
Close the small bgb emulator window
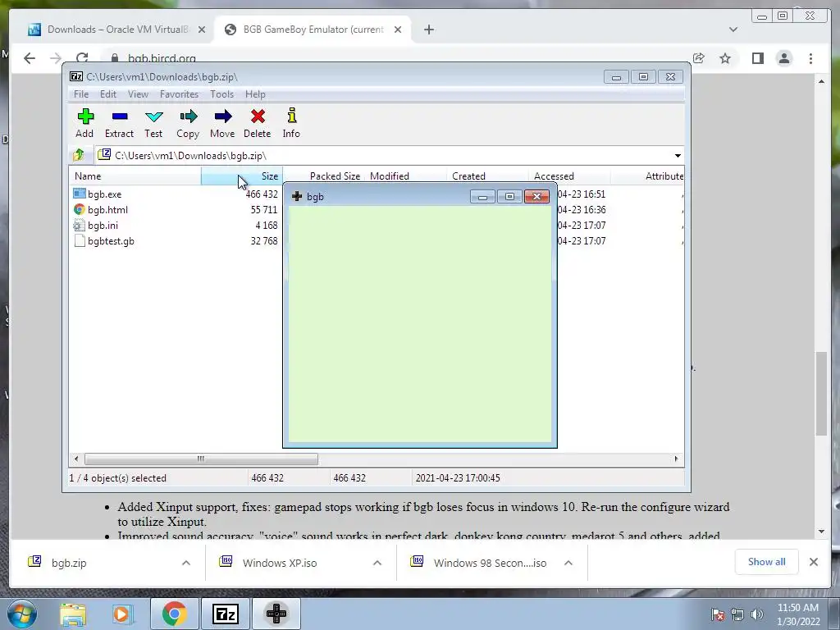click(536, 197)
